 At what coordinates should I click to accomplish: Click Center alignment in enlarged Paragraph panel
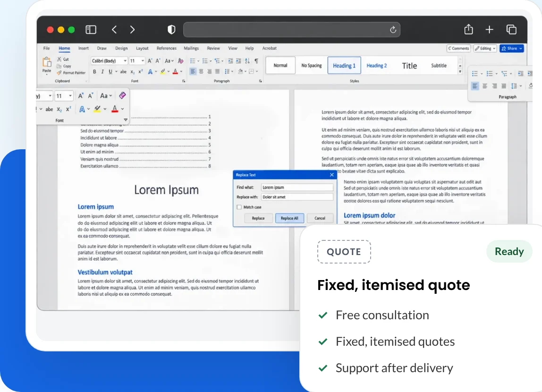pos(484,86)
